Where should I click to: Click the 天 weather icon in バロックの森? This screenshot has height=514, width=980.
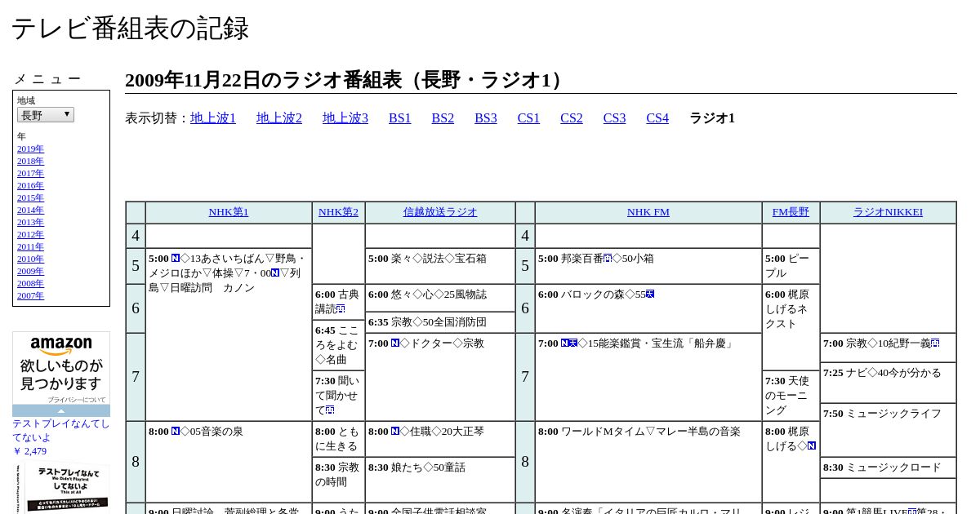click(x=650, y=295)
